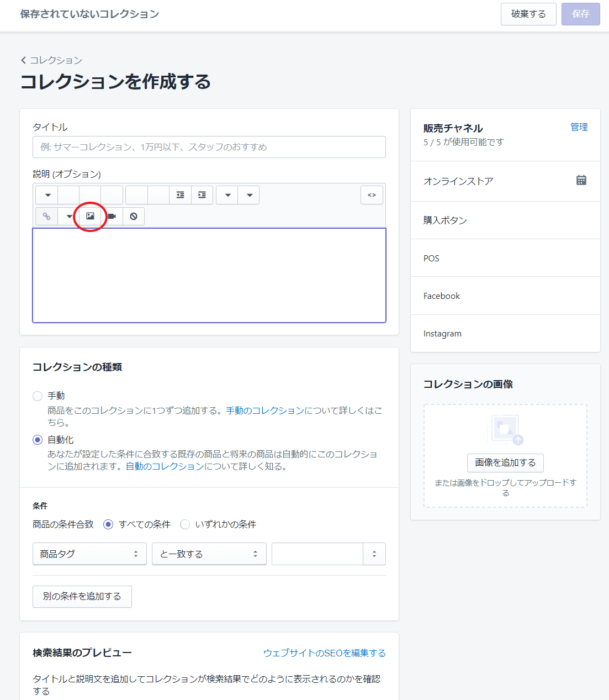This screenshot has width=609, height=700.
Task: Click the outdent icon in editor toolbar
Action: point(180,195)
